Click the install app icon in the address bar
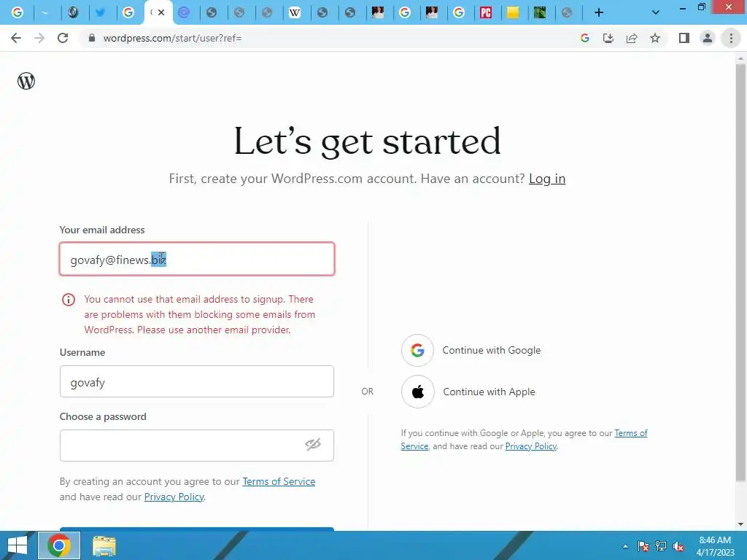Screen dimensions: 747x560 pyautogui.click(x=608, y=38)
